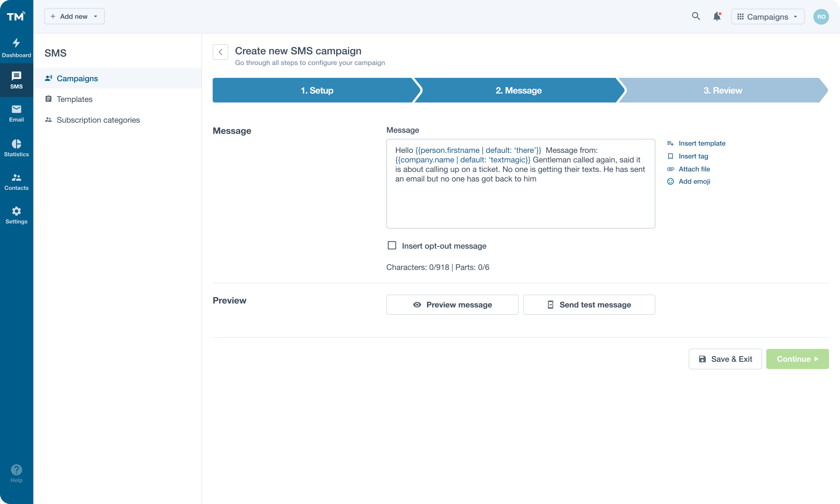Enable the Insert opt-out message option
Viewport: 840px width, 504px height.
coord(392,245)
